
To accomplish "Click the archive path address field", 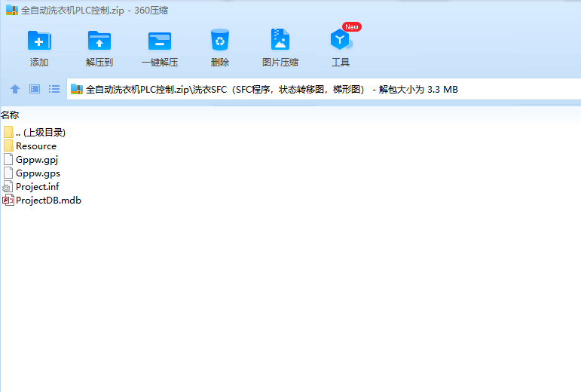I will pos(324,89).
